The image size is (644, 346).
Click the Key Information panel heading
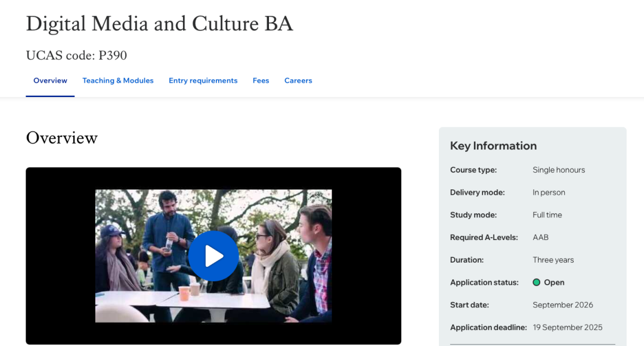[x=493, y=146]
